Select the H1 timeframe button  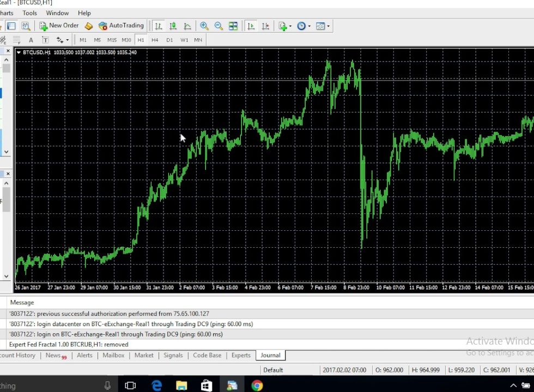coord(141,40)
